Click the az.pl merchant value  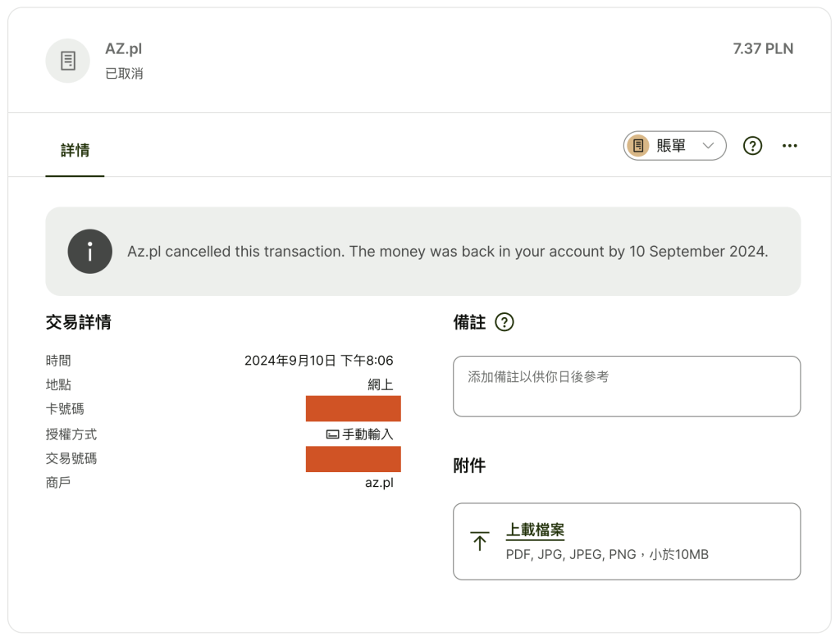(379, 483)
